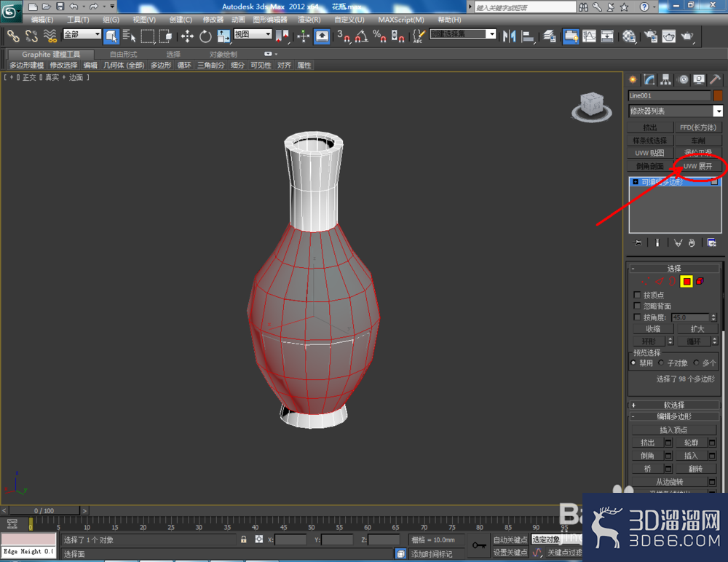728x562 pixels.
Task: Activate the Select Object tool
Action: tap(111, 36)
